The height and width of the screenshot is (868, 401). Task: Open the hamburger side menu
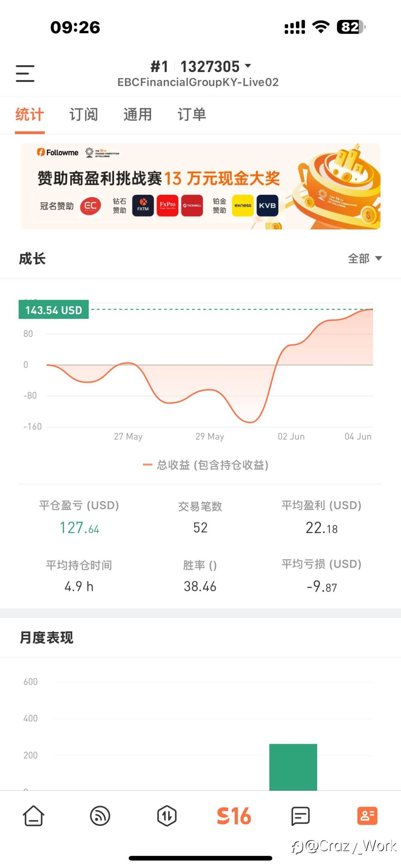25,74
